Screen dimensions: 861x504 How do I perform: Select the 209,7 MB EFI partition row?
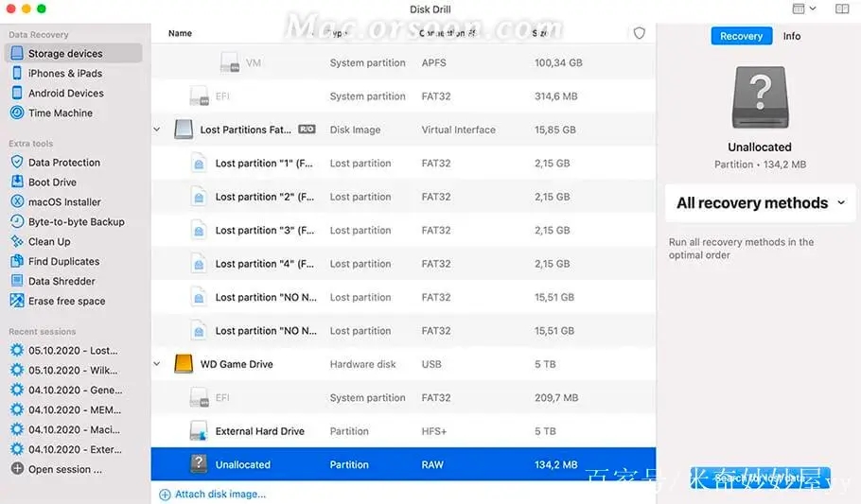[403, 397]
